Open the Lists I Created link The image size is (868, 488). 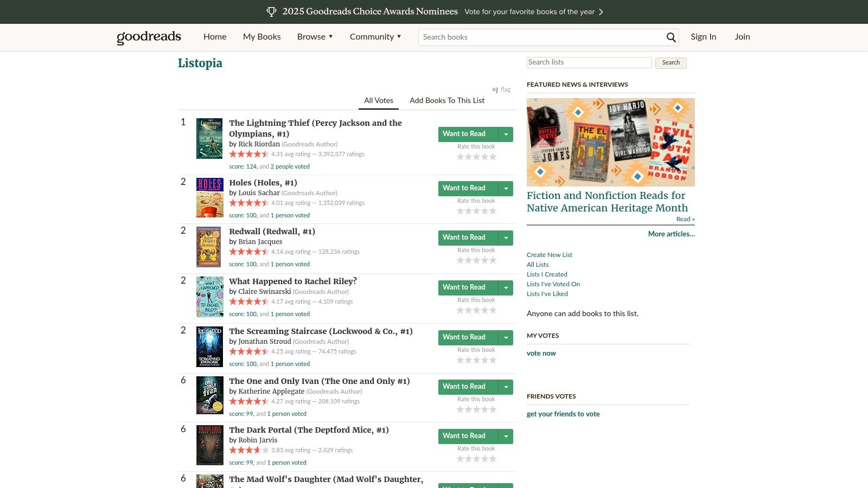pyautogui.click(x=547, y=274)
